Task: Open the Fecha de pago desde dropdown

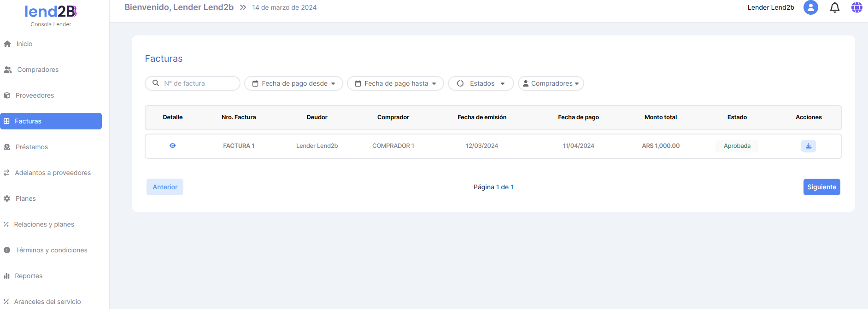Action: pos(293,83)
